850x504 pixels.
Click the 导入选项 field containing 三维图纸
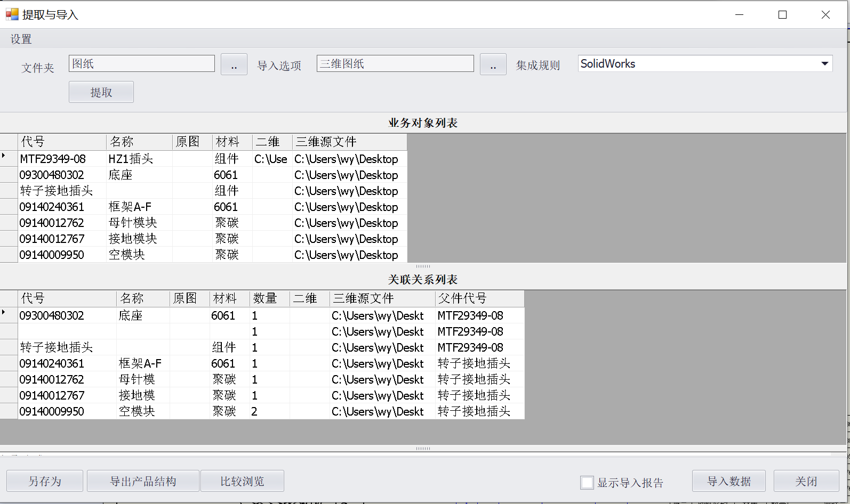coord(395,63)
